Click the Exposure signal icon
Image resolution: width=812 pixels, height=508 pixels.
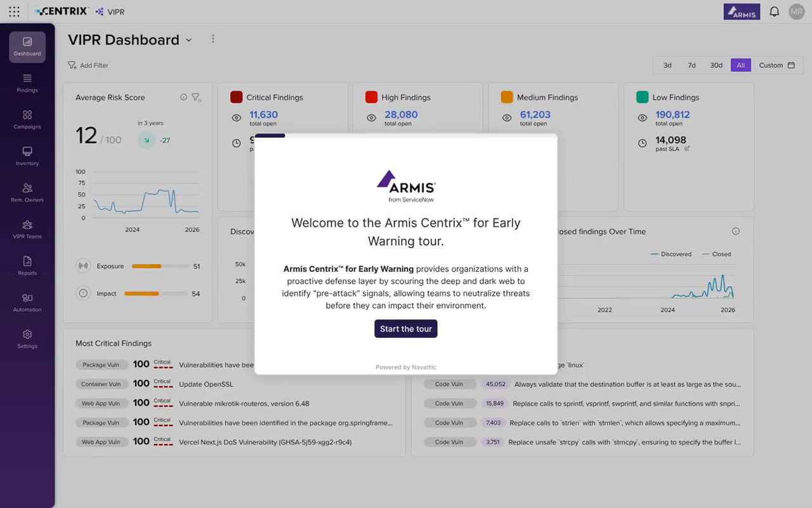coord(82,266)
